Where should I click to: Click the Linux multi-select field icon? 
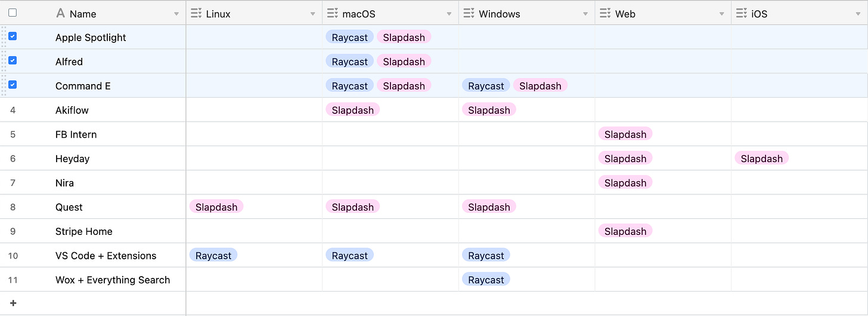pyautogui.click(x=196, y=13)
